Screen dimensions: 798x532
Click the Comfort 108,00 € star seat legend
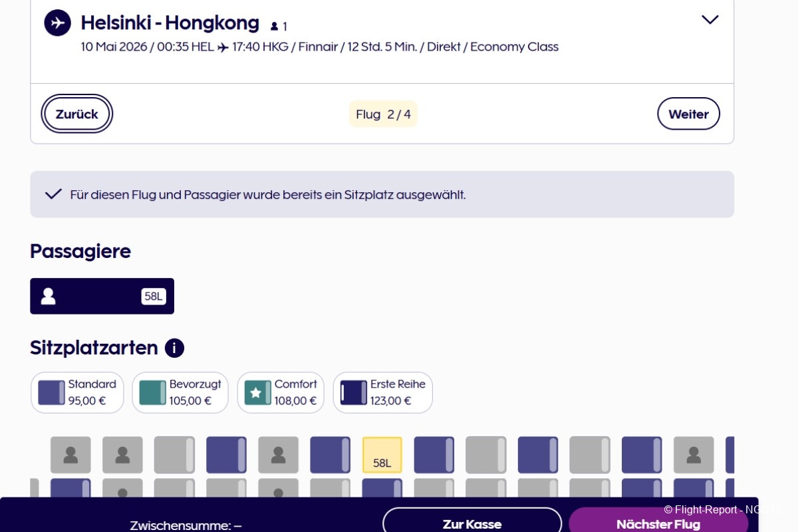pyautogui.click(x=281, y=392)
